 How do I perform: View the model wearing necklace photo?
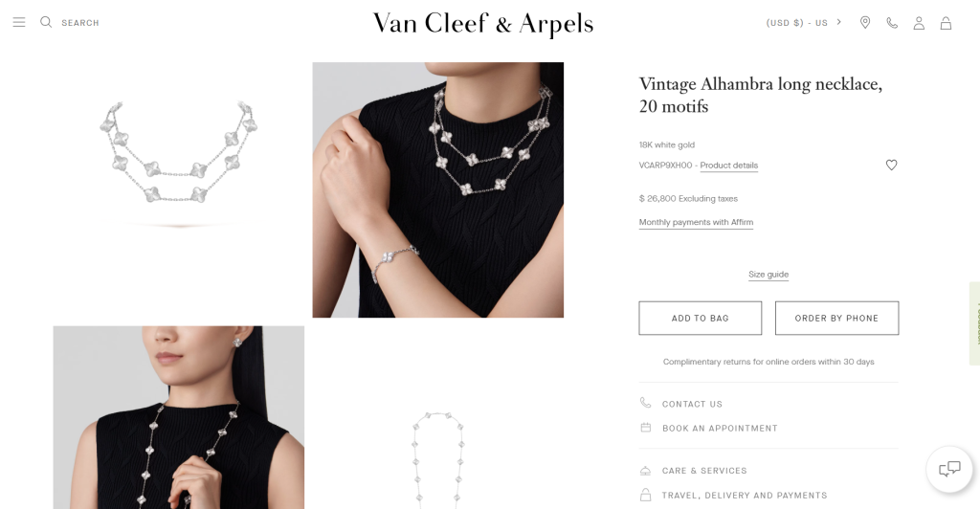[438, 189]
